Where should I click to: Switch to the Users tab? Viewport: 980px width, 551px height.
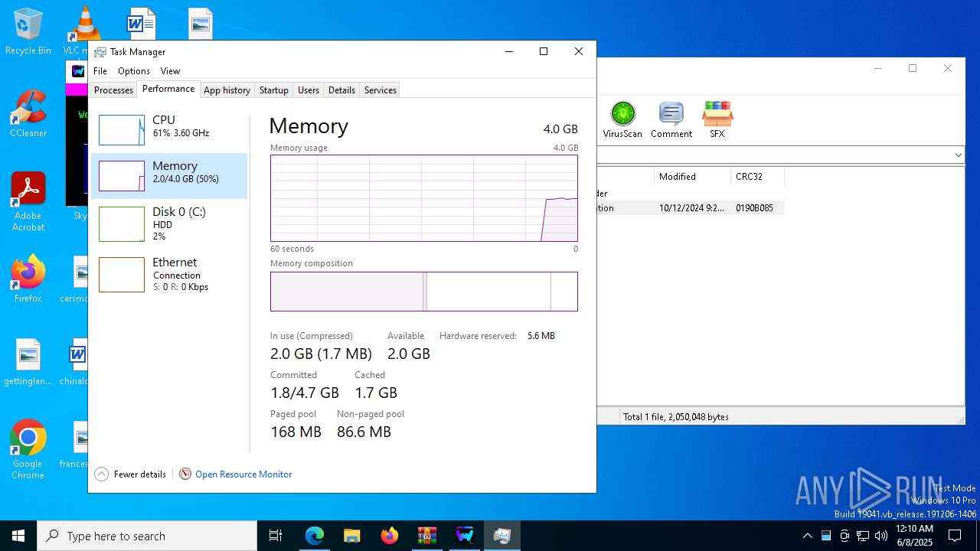[309, 90]
